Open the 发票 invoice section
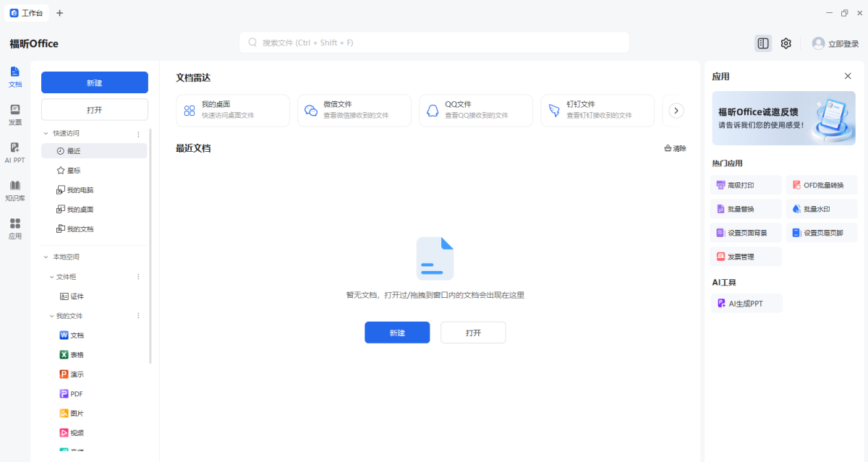The width and height of the screenshot is (868, 462). click(14, 115)
